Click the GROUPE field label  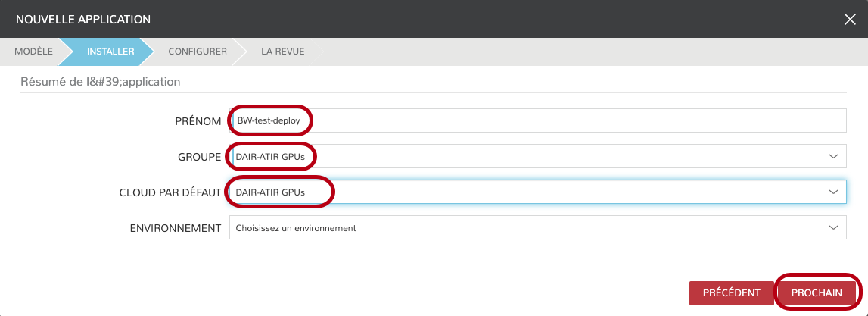point(194,157)
